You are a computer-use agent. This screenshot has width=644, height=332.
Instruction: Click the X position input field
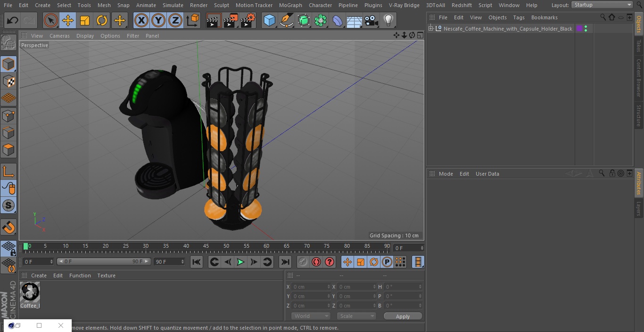tap(311, 287)
